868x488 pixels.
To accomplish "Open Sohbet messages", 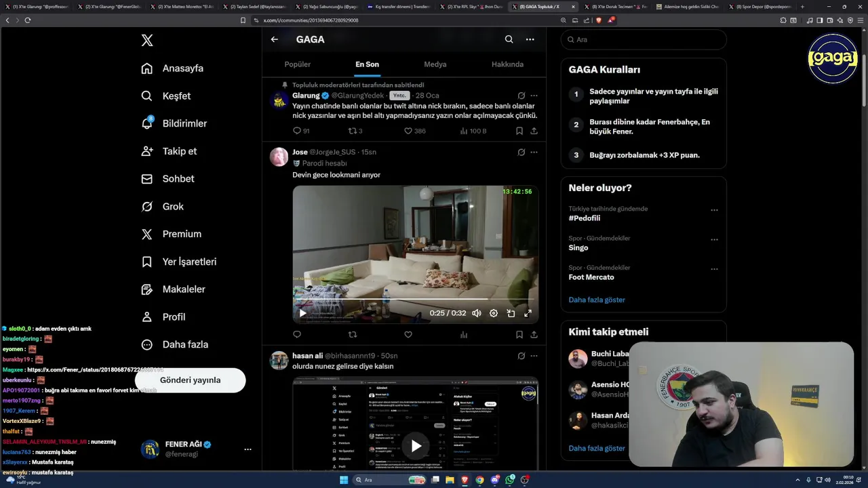I will tap(167, 179).
